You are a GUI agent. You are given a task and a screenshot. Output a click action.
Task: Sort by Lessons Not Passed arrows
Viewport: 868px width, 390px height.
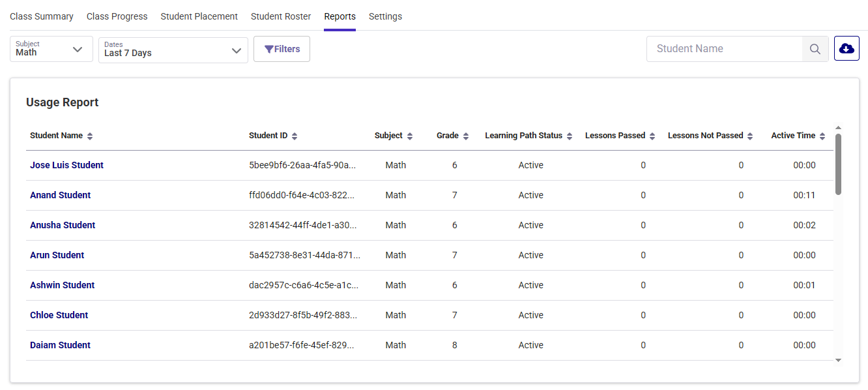click(750, 136)
